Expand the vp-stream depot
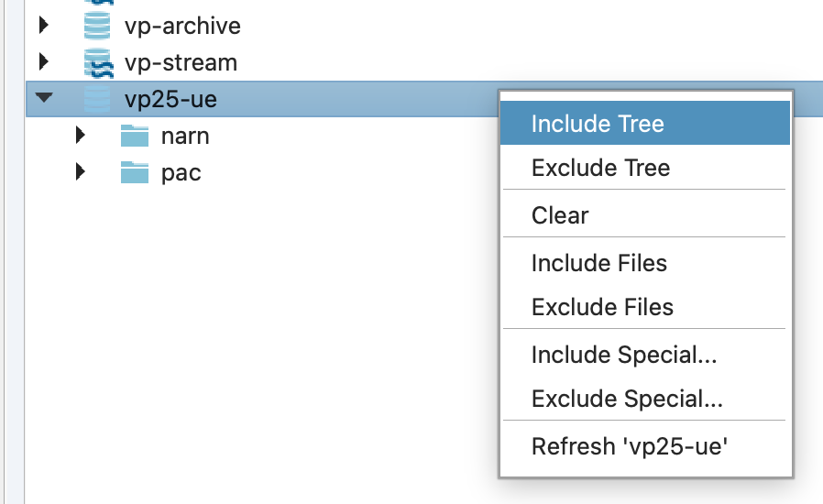 43,62
